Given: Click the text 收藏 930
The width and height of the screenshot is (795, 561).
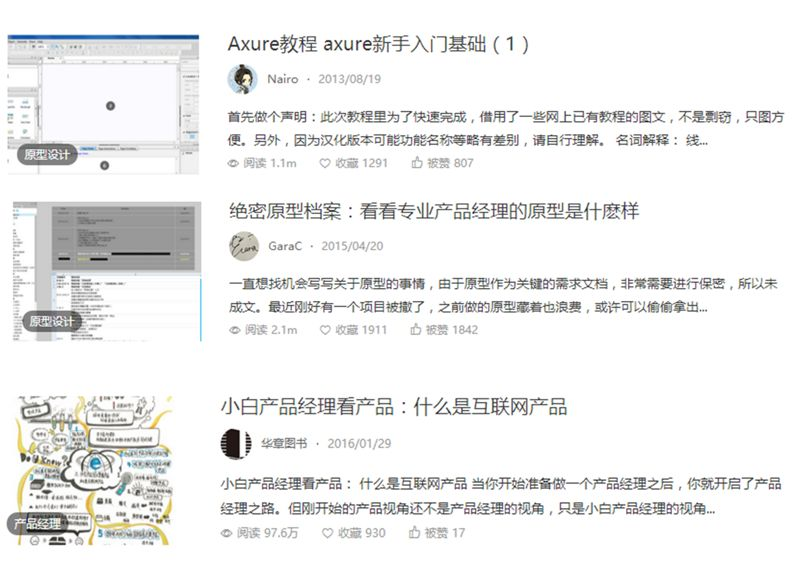Looking at the screenshot, I should [362, 533].
